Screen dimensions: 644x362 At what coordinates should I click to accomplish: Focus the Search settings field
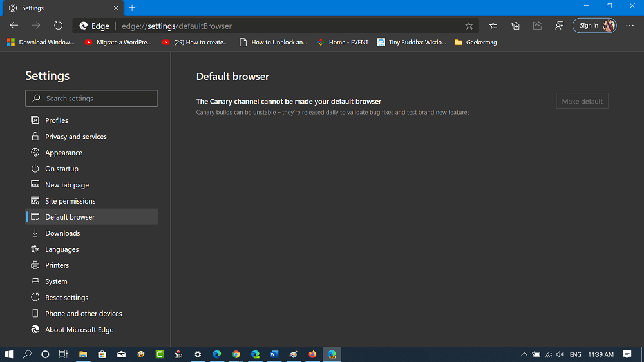[x=91, y=98]
